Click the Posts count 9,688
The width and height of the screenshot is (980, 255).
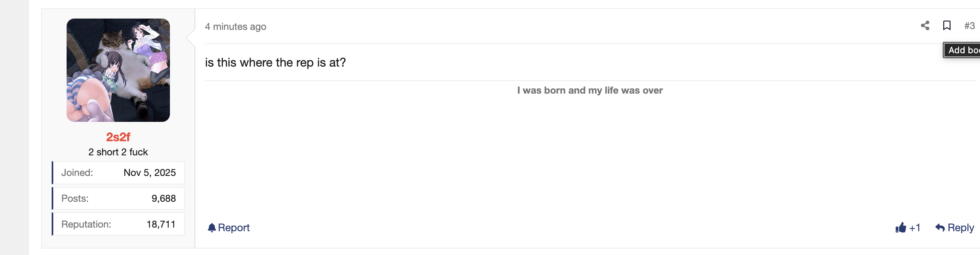[164, 199]
